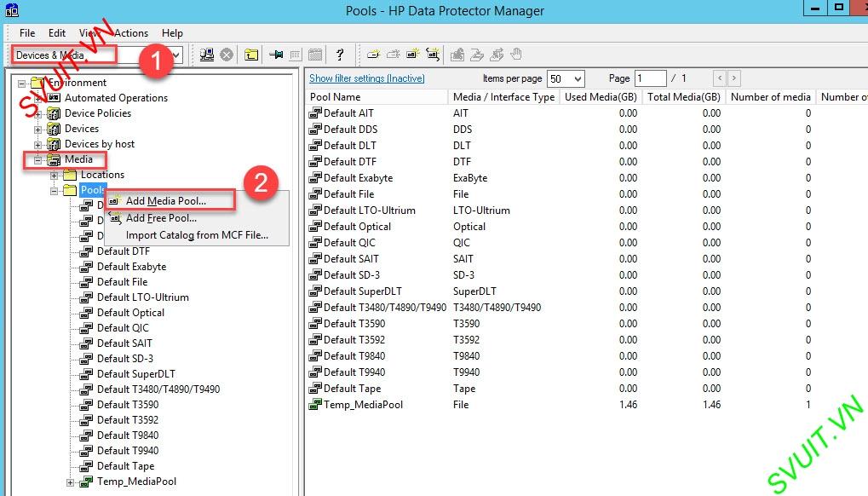Image resolution: width=868 pixels, height=496 pixels.
Task: Sort by Used Media(GB) column header
Action: click(601, 97)
